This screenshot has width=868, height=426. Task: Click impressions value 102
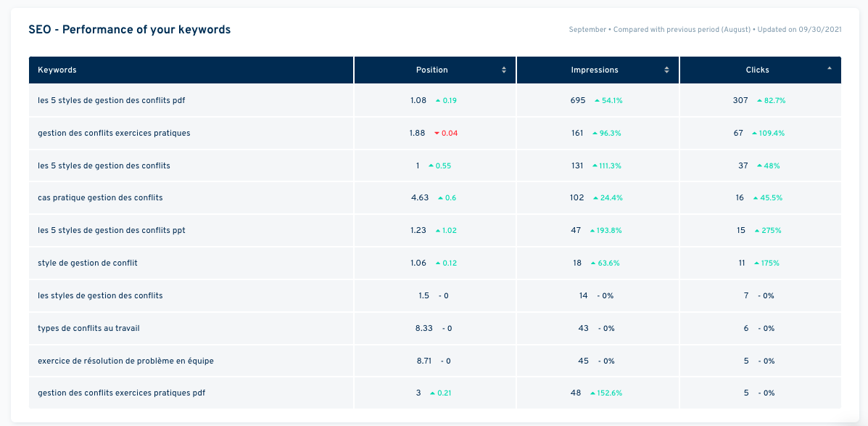point(576,198)
